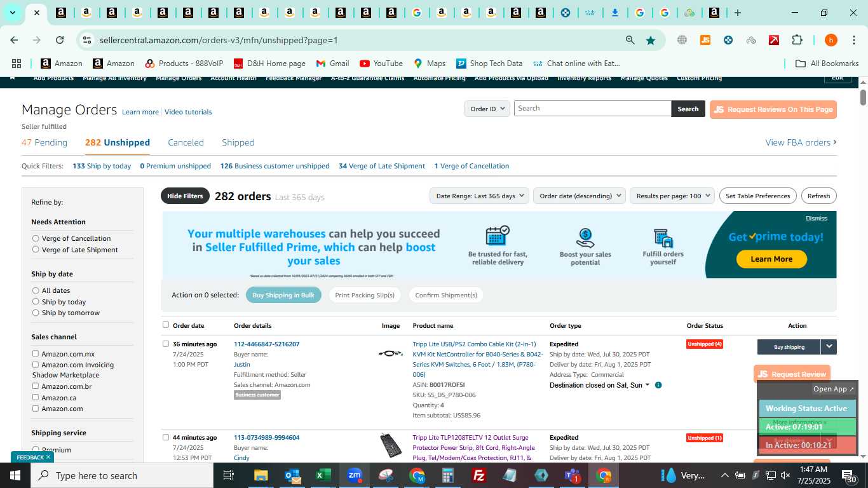Click Set Table Preferences button
Screen dimensions: 868x488
click(x=758, y=196)
